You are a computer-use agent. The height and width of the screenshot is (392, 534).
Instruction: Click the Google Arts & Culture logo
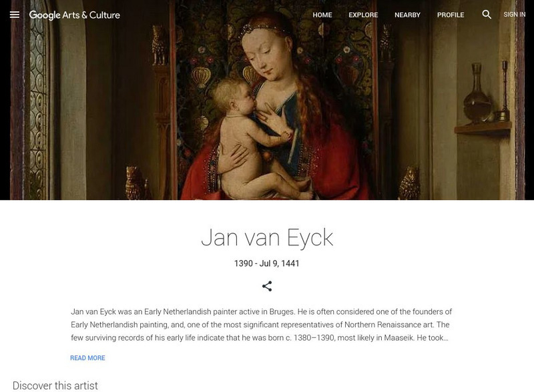(75, 15)
